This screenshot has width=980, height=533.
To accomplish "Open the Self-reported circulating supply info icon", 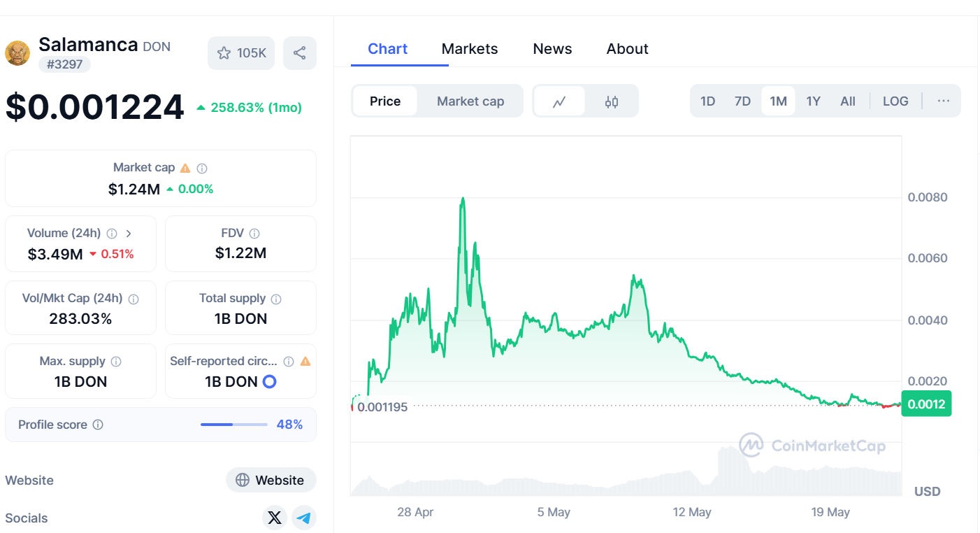I will (289, 362).
